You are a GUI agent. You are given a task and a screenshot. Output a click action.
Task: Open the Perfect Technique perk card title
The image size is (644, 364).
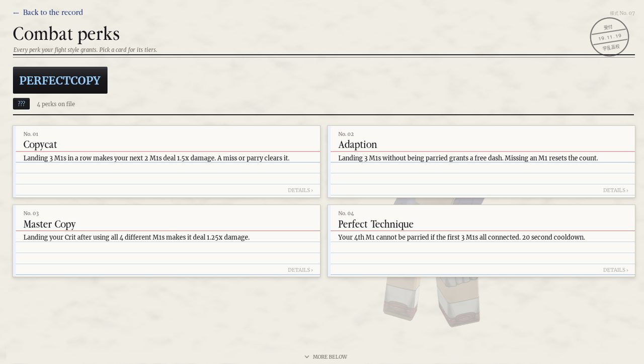[x=376, y=224]
